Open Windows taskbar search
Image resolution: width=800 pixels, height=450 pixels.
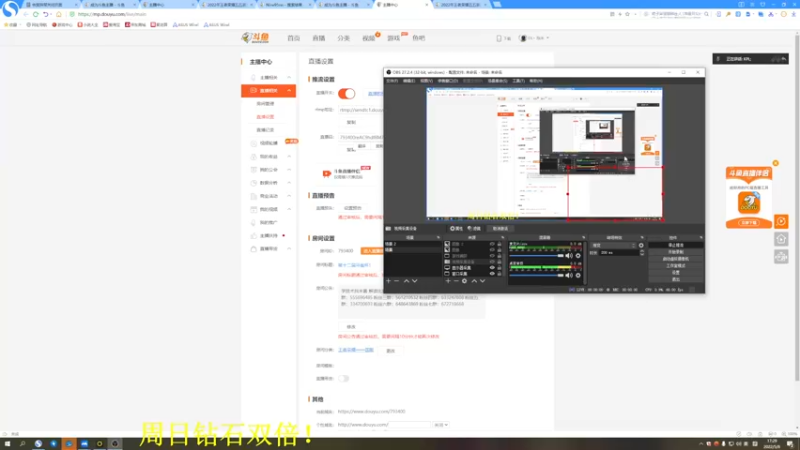pos(22,444)
